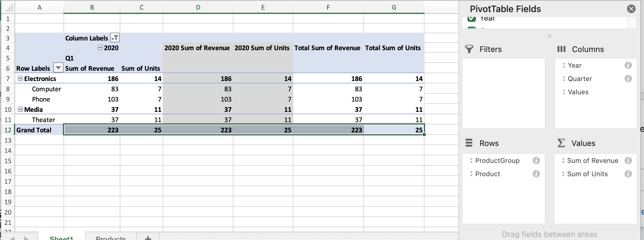Click info icon next to Year field

click(x=628, y=65)
